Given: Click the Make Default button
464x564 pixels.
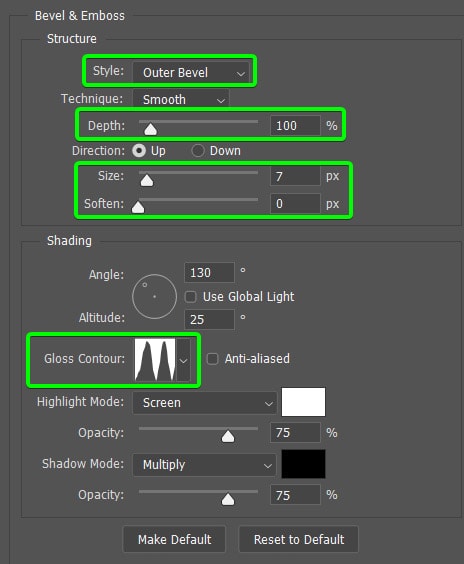Looking at the screenshot, I should click(x=174, y=539).
